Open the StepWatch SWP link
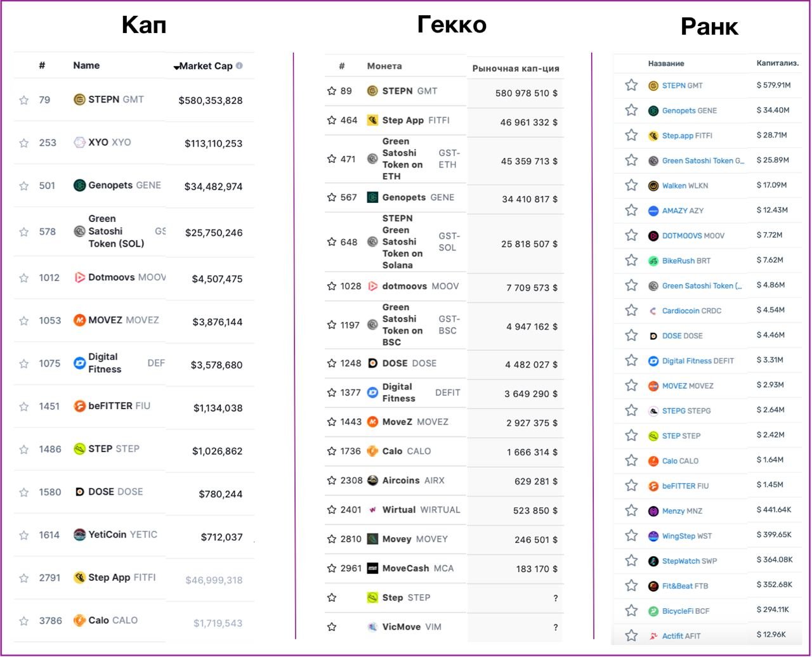 (690, 561)
